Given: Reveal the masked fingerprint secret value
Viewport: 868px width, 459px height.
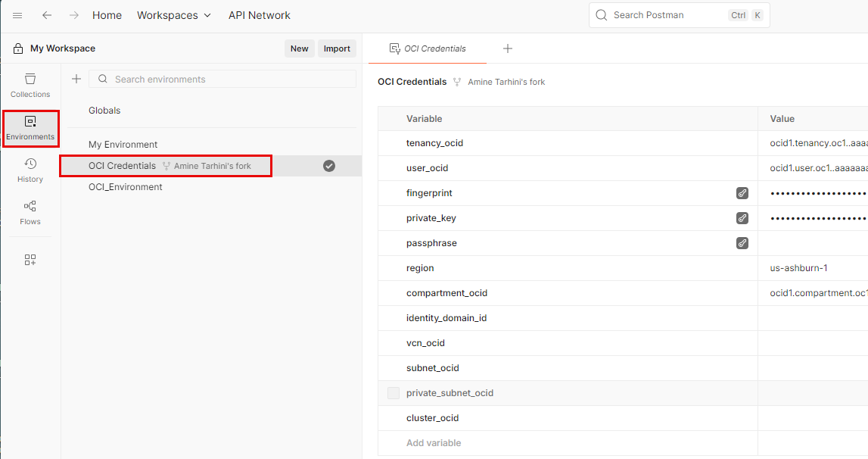Looking at the screenshot, I should point(742,192).
